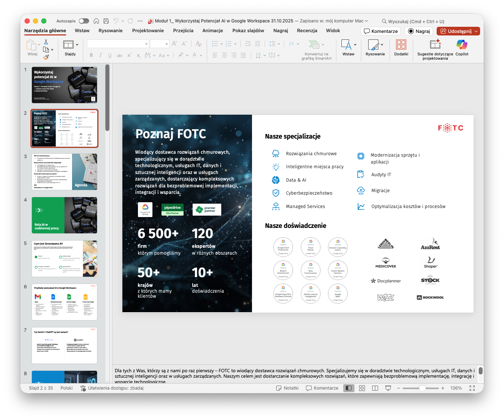Expand the Rysowanie ribbon dropdown arrow
The image size is (504, 420).
(x=382, y=44)
